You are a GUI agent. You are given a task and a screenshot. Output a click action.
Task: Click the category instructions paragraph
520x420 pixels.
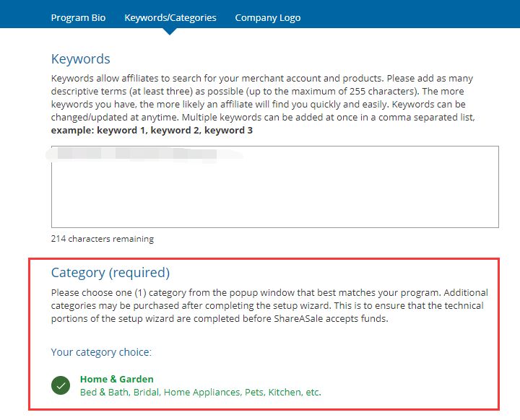click(269, 305)
